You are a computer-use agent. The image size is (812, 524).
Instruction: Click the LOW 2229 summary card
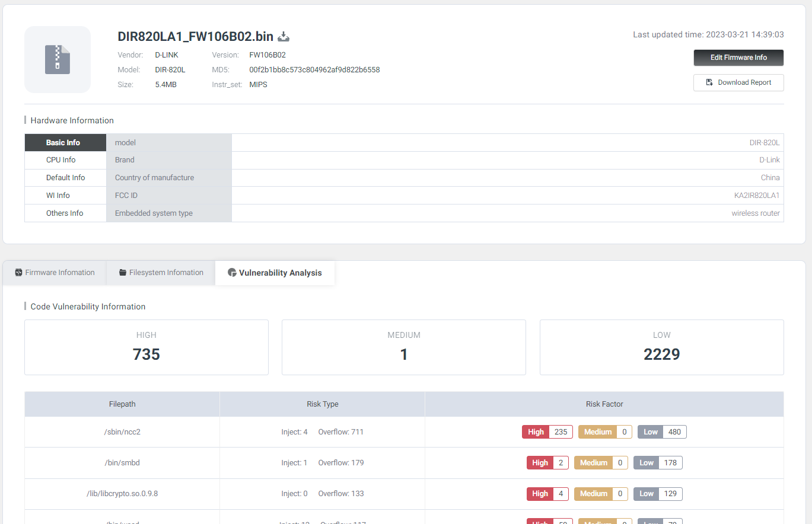[x=662, y=347]
